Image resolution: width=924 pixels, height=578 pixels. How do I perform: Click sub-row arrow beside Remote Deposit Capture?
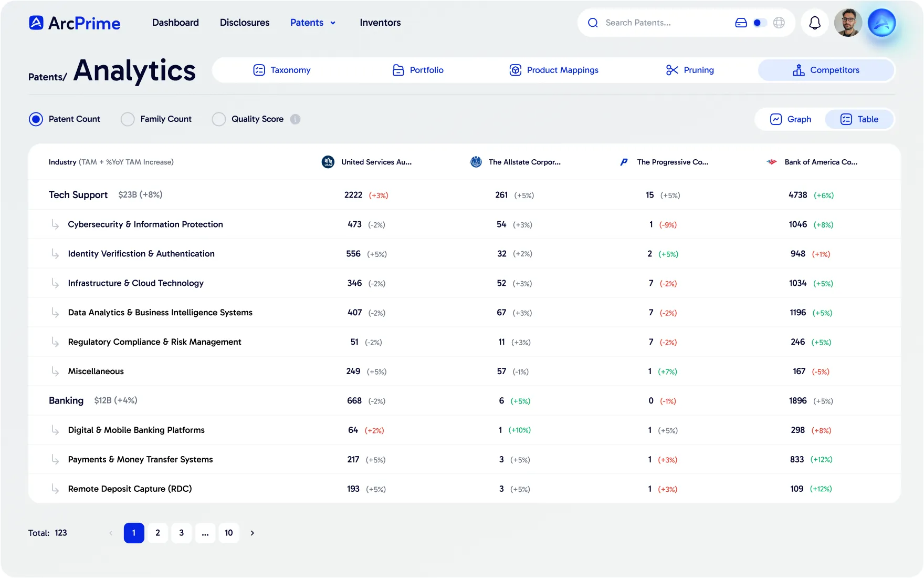point(55,489)
